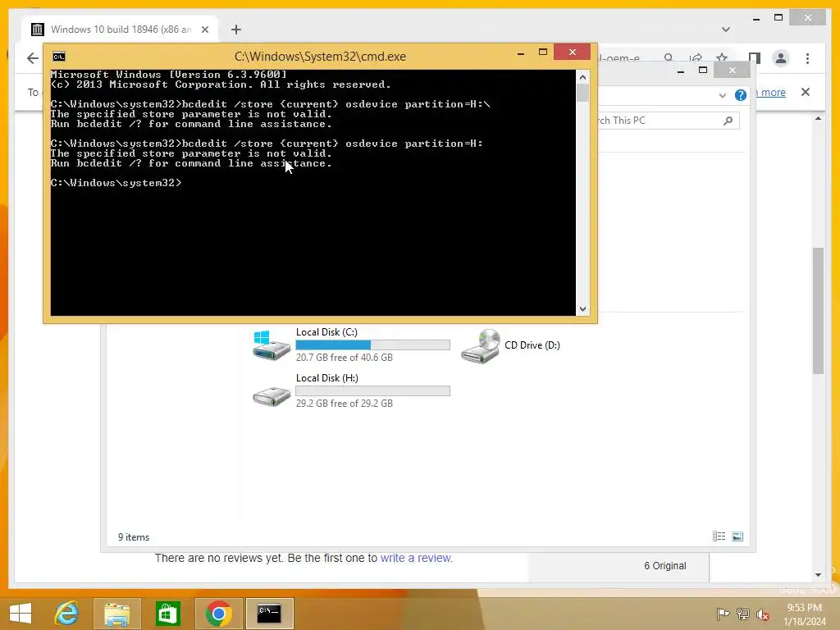Open File Explorer from taskbar
Image resolution: width=840 pixels, height=630 pixels.
pyautogui.click(x=117, y=614)
